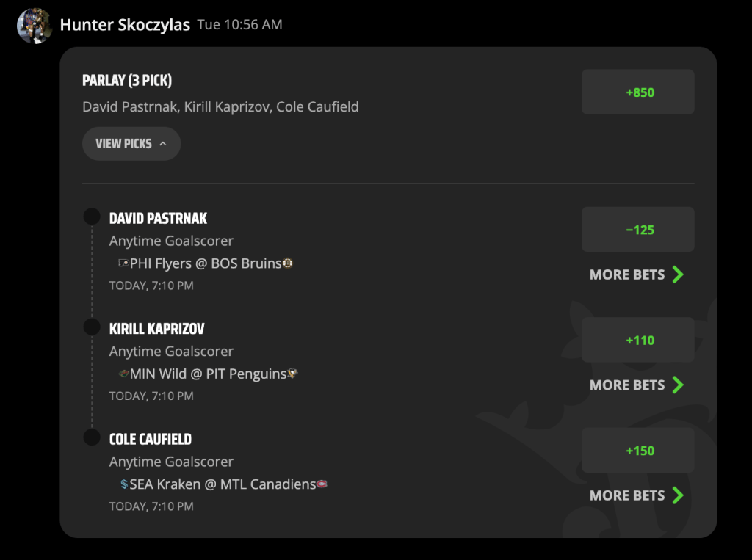Open More Bets for Cole Caufield
The image size is (752, 560).
637,495
